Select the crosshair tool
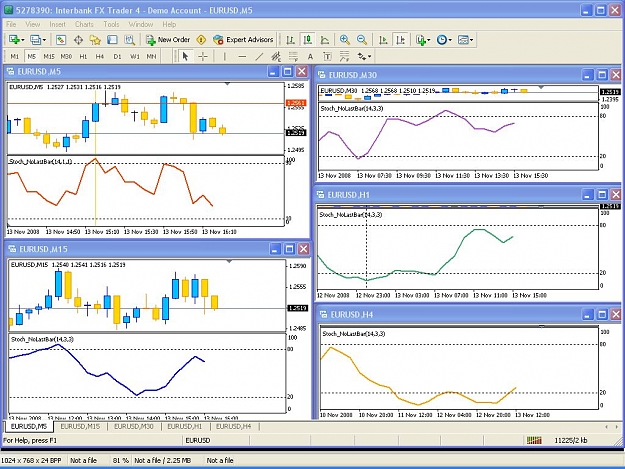 click(x=203, y=56)
